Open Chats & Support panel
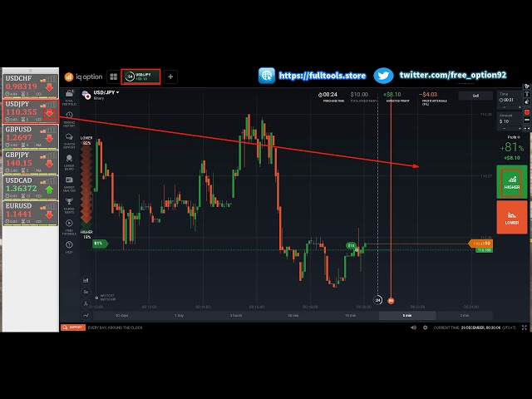The image size is (532, 399). (x=69, y=140)
